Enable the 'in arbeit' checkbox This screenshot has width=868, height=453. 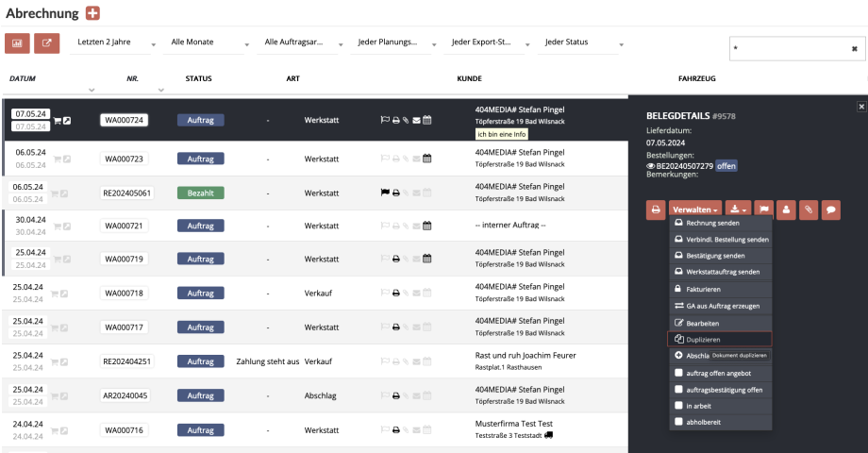(678, 406)
